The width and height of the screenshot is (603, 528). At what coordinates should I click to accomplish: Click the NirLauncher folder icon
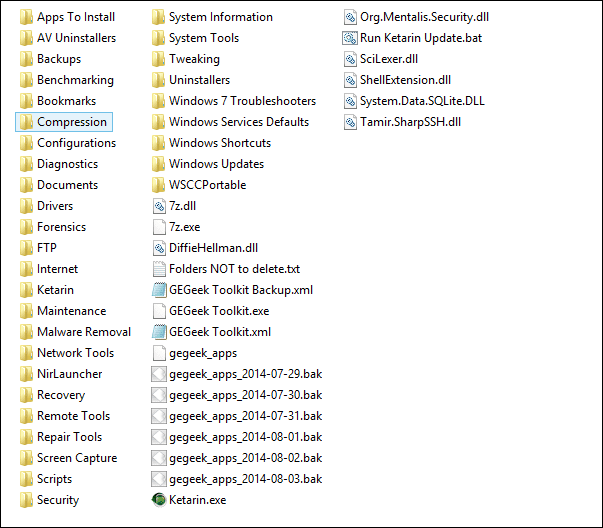tap(26, 374)
